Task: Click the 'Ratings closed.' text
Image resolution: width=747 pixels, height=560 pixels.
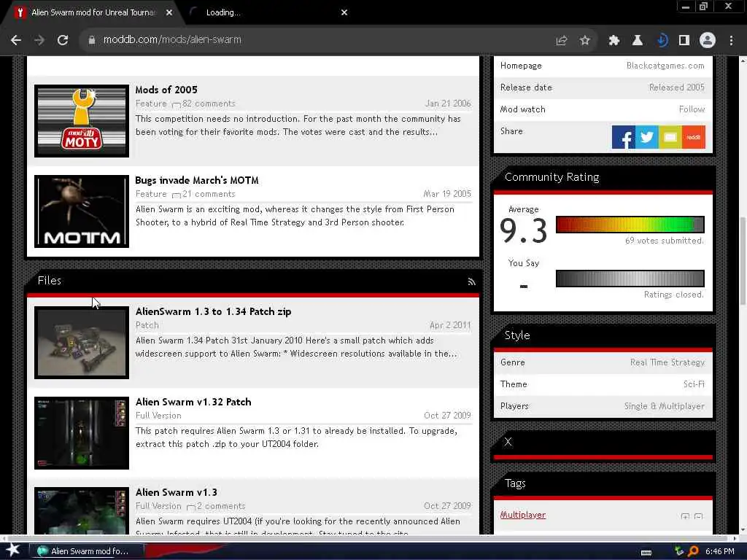Action: tap(673, 295)
